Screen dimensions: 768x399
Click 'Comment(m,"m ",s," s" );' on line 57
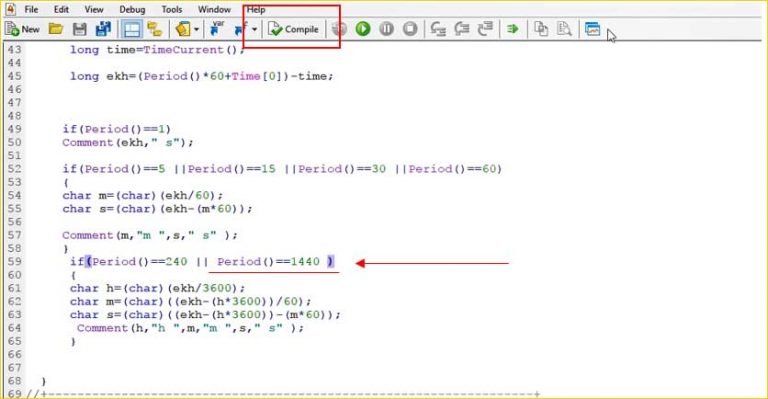(149, 235)
